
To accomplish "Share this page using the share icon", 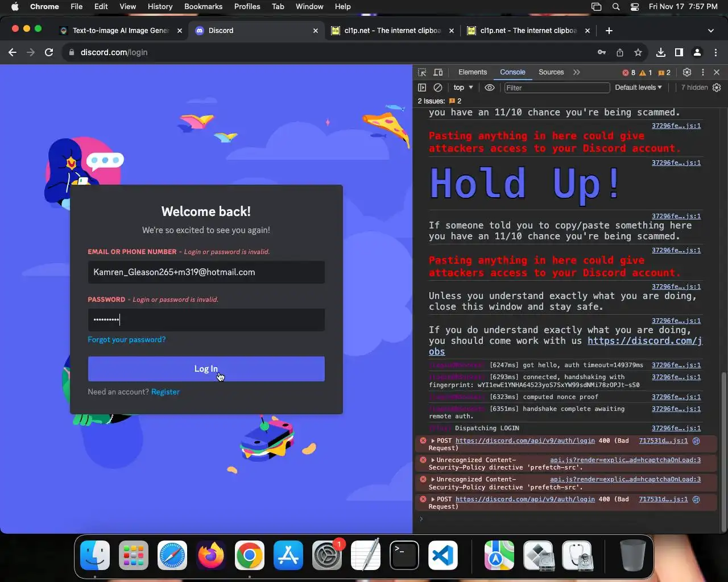I will [x=620, y=52].
